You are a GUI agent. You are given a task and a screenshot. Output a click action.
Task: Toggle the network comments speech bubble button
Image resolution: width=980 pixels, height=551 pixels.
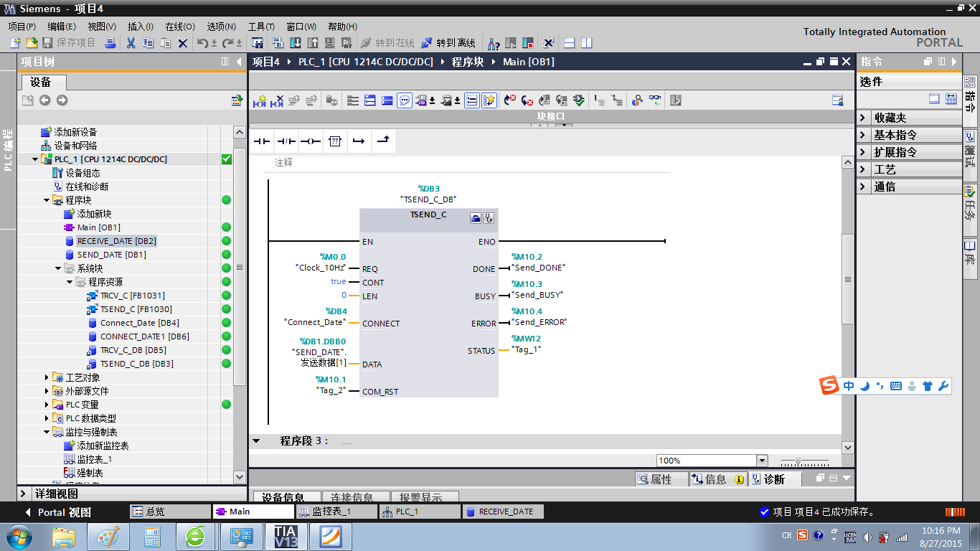(405, 100)
